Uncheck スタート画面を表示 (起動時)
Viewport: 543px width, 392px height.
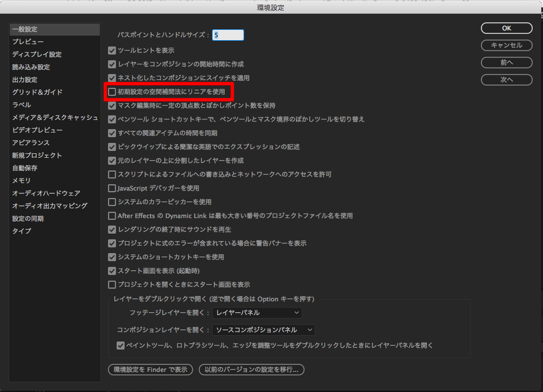112,271
